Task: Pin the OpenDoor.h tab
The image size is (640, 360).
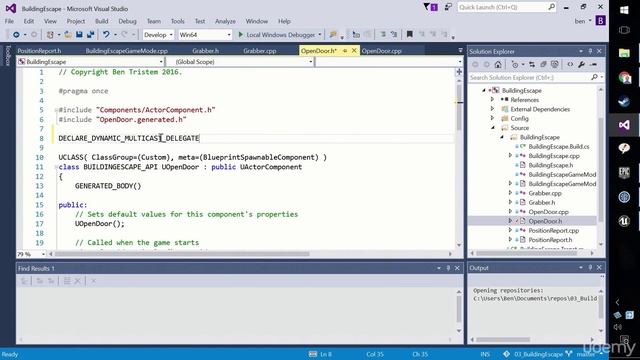Action: tap(345, 51)
